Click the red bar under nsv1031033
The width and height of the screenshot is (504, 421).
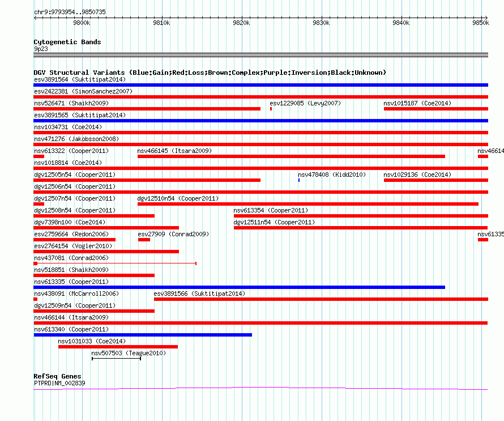coord(118,347)
